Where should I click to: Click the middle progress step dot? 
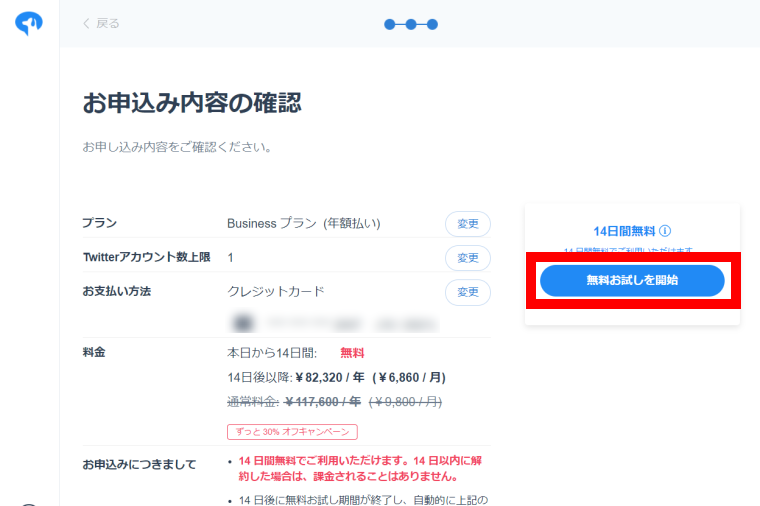tap(411, 24)
